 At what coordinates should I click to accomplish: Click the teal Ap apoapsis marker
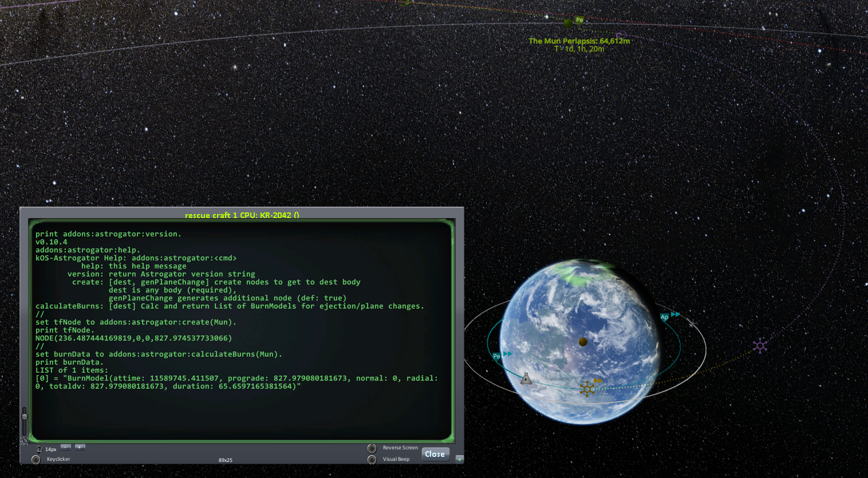point(664,317)
